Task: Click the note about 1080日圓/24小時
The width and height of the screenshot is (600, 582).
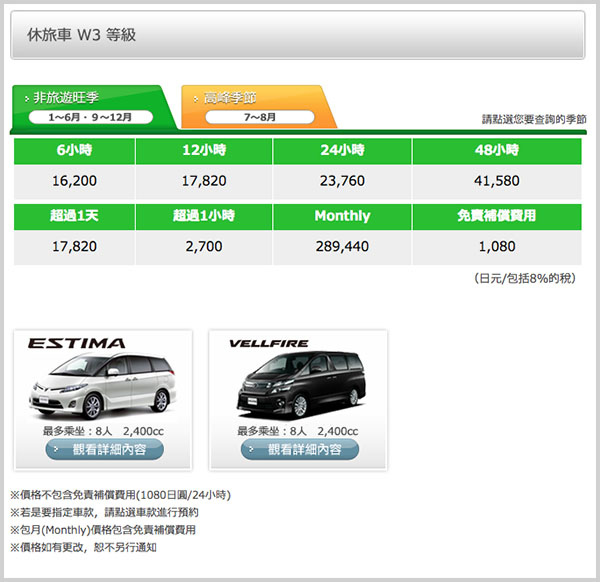Action: 121,495
